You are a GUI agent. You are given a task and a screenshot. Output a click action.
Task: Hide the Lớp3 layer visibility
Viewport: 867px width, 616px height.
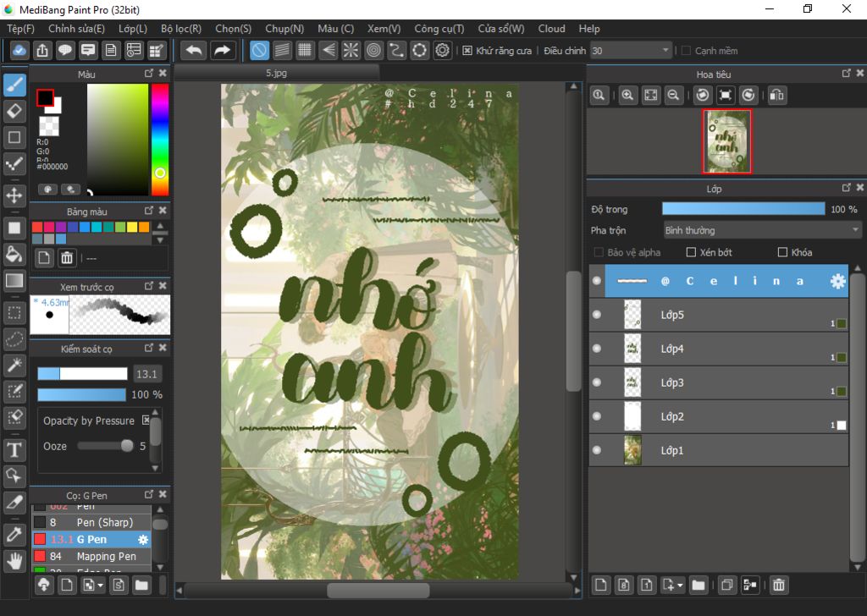point(597,382)
